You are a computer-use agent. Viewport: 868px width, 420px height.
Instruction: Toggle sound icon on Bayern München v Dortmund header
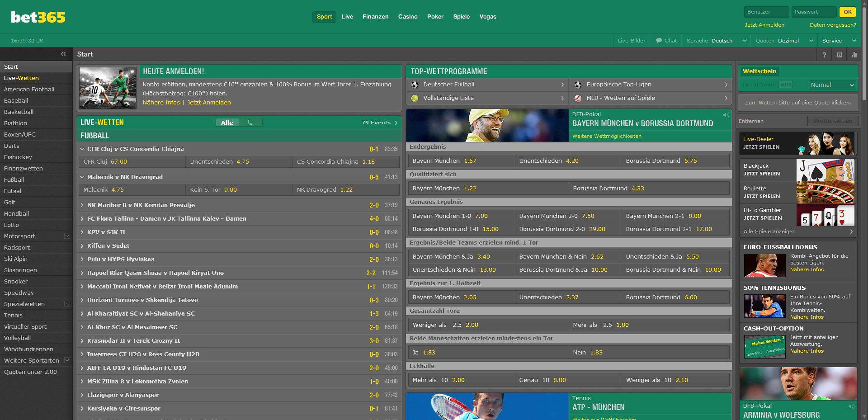coord(726,115)
